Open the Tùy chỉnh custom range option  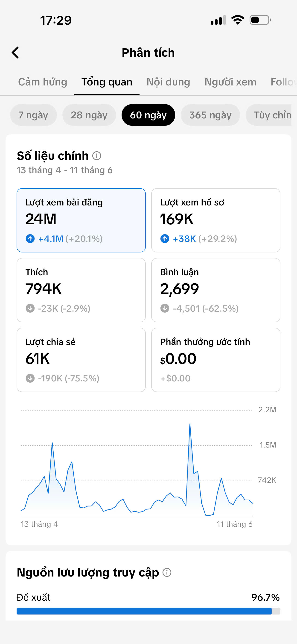click(x=269, y=115)
